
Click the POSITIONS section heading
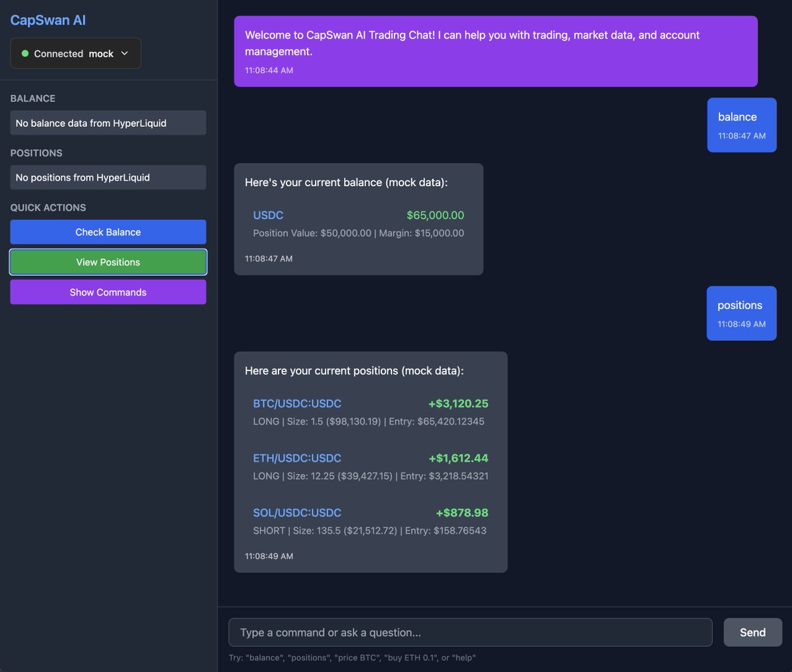pyautogui.click(x=36, y=152)
